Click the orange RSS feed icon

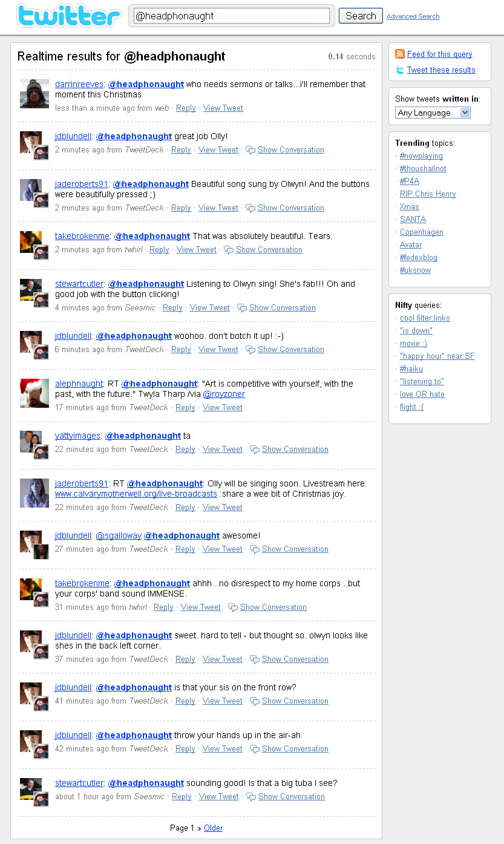400,54
